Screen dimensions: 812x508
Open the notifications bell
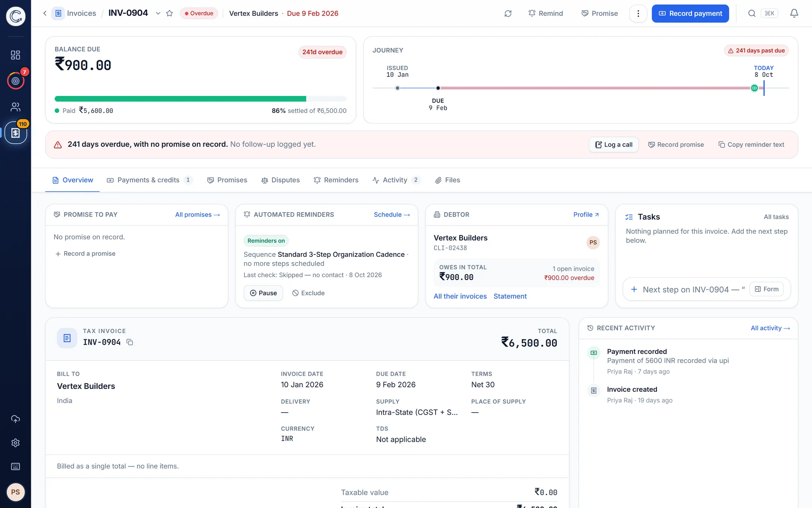tap(794, 13)
